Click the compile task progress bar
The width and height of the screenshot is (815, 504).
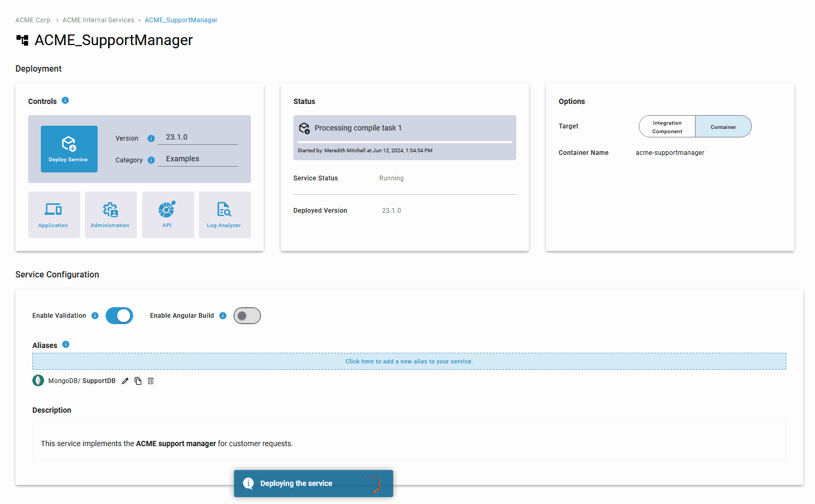click(404, 140)
